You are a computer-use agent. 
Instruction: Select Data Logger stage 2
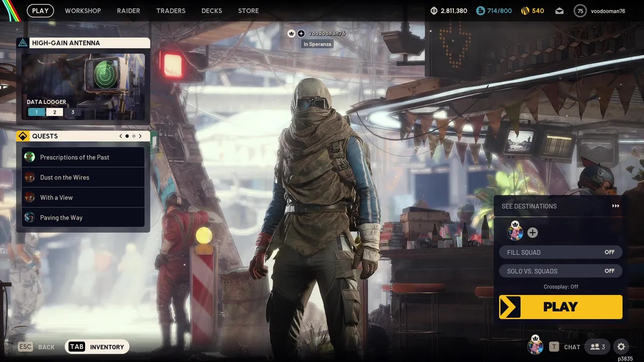click(55, 112)
